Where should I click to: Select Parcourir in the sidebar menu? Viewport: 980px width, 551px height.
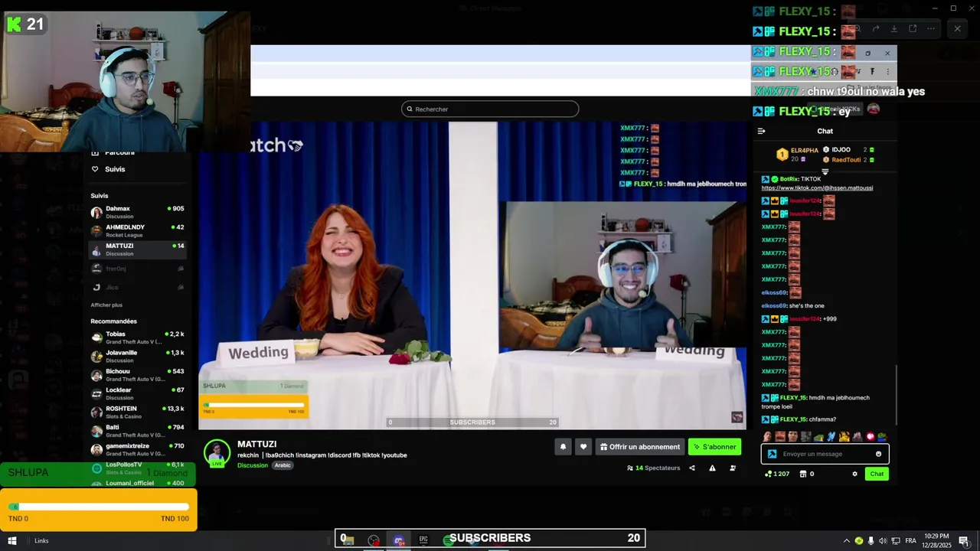pyautogui.click(x=119, y=152)
